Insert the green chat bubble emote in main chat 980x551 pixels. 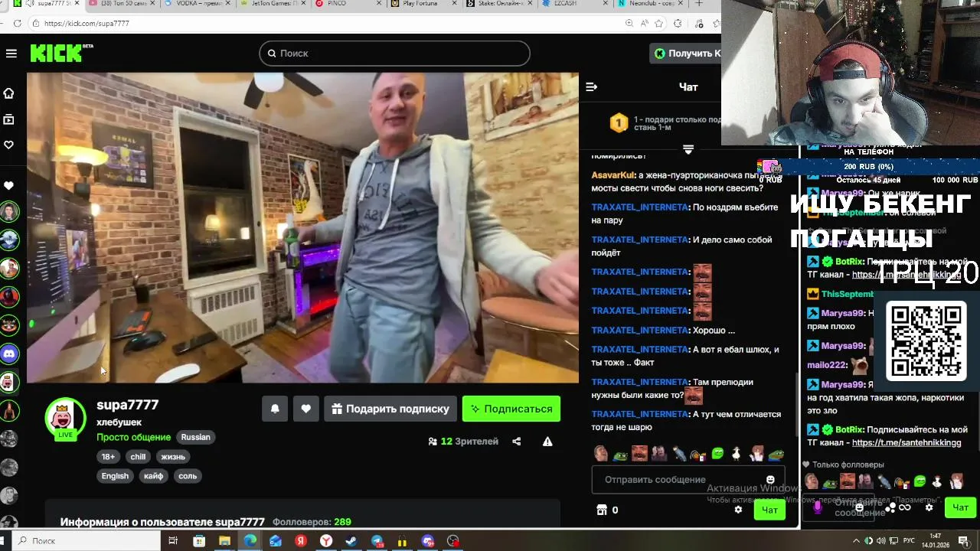pyautogui.click(x=717, y=454)
